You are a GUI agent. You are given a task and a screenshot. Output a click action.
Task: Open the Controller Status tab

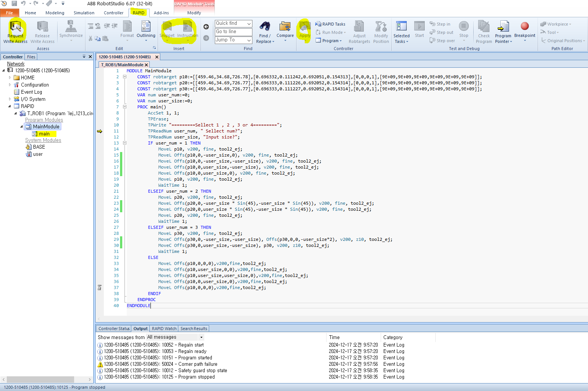tap(114, 329)
